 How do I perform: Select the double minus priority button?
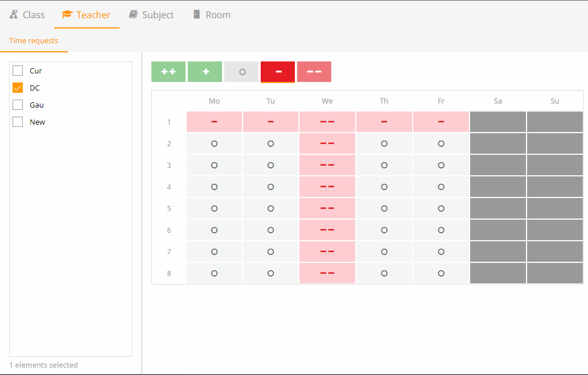314,72
